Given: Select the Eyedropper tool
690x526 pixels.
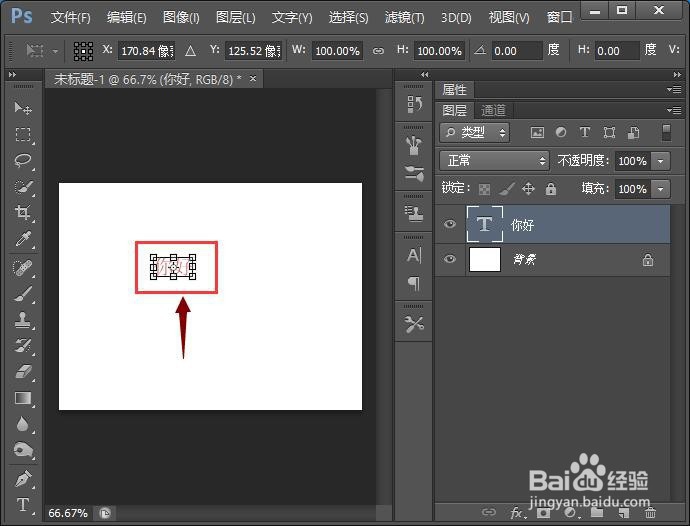Looking at the screenshot, I should pos(22,239).
